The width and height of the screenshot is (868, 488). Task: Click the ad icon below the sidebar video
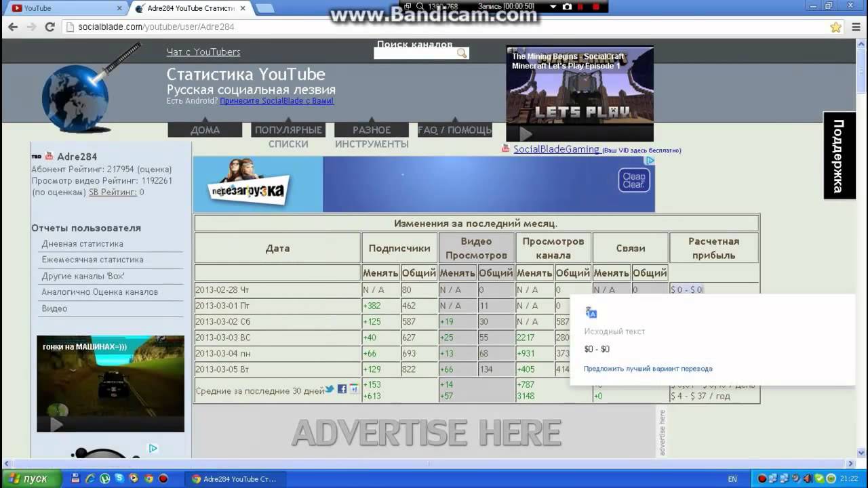coord(153,448)
